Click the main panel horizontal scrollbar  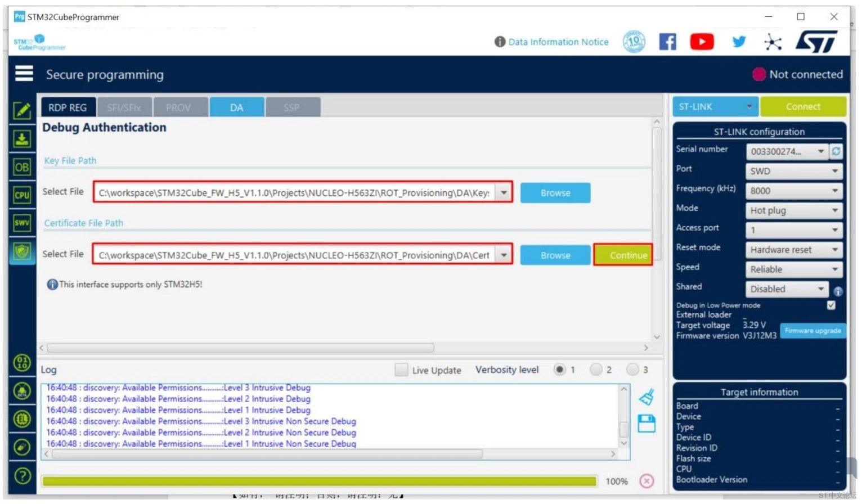coord(240,348)
